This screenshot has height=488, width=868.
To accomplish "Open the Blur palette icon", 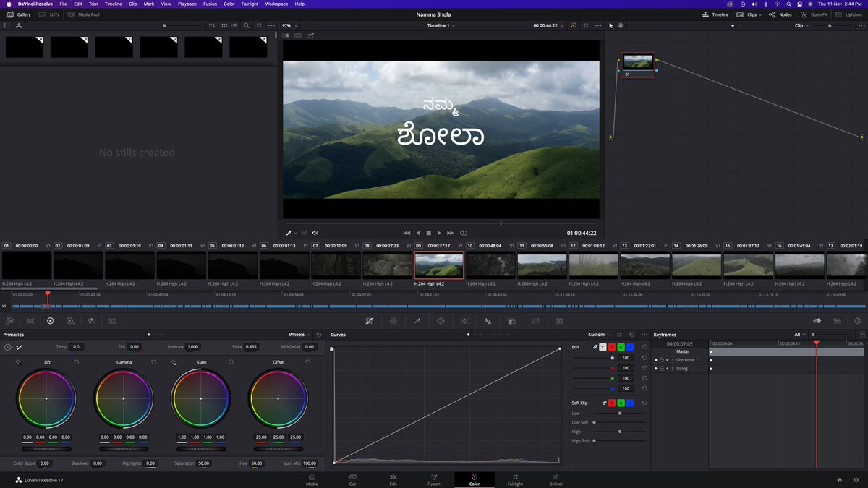I will click(x=488, y=320).
